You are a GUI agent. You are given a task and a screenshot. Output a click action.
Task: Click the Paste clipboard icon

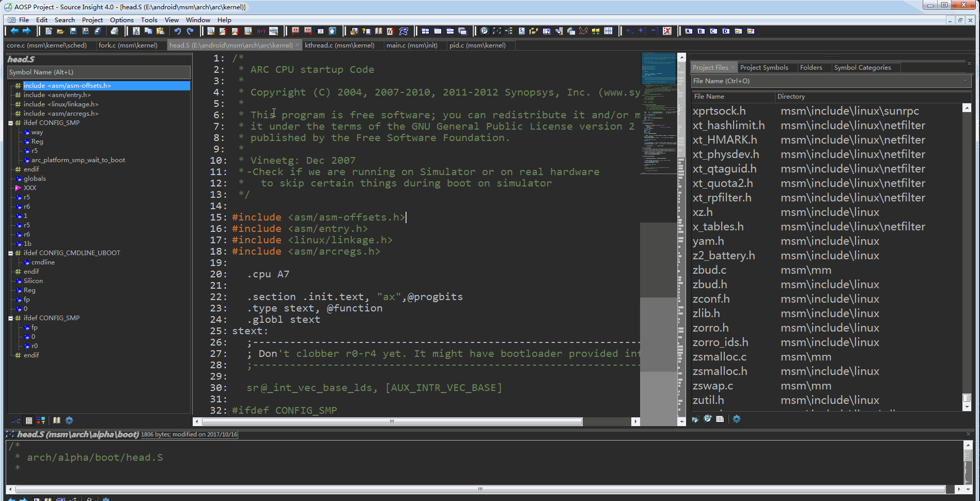[160, 31]
